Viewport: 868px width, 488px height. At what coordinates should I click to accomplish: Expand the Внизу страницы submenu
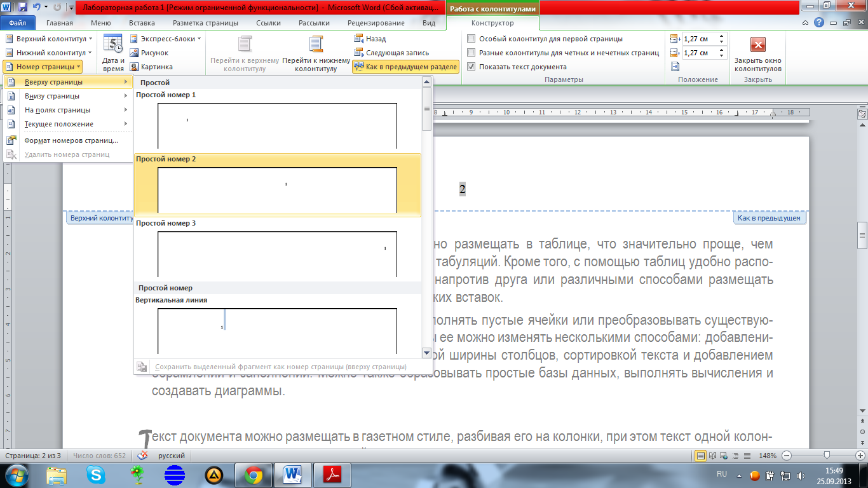(67, 96)
